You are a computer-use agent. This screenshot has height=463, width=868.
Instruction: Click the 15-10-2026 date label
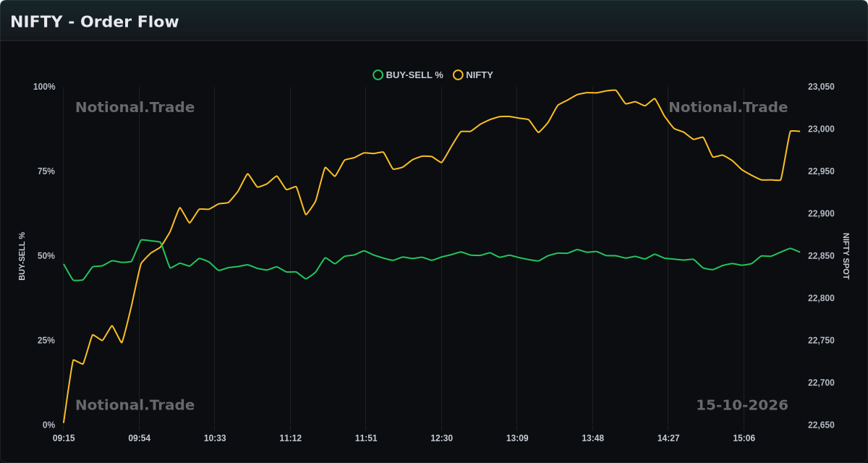(742, 405)
